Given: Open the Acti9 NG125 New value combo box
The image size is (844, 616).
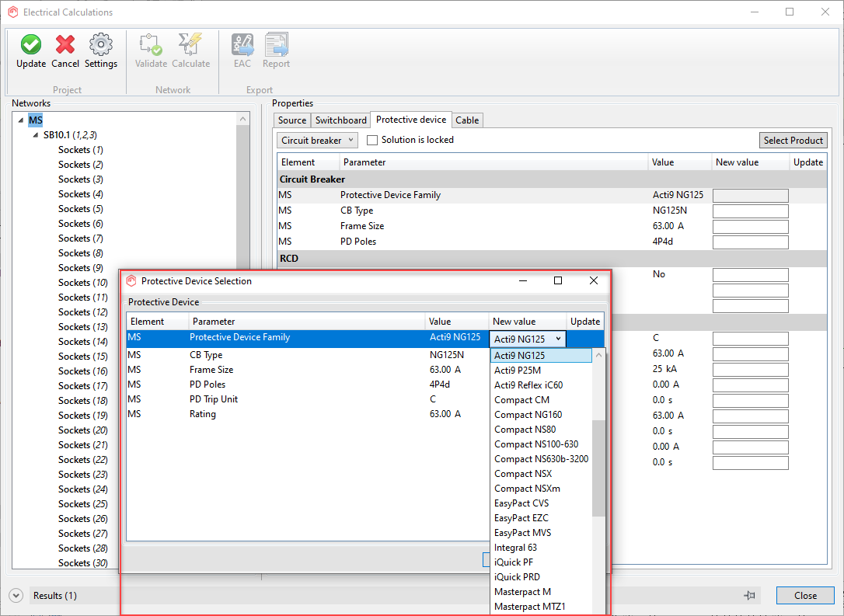Looking at the screenshot, I should pyautogui.click(x=528, y=339).
